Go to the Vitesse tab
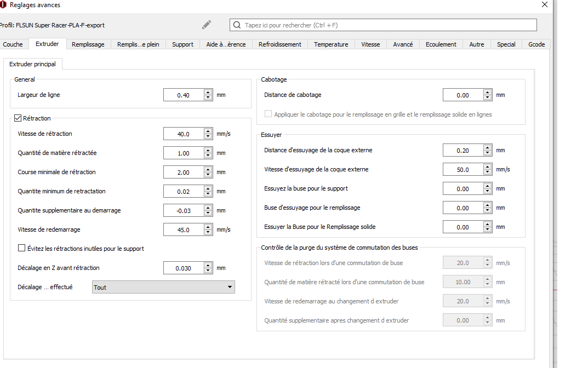Image resolution: width=588 pixels, height=368 pixels. [370, 44]
